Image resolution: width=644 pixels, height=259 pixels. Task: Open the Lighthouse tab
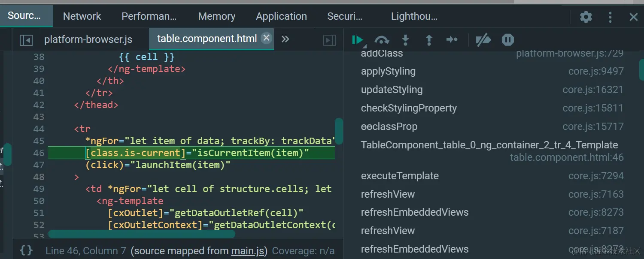(414, 16)
